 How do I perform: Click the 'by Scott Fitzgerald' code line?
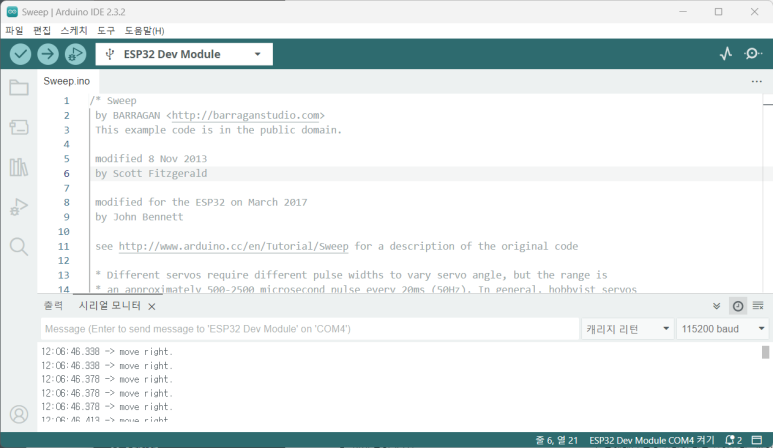[x=151, y=173]
